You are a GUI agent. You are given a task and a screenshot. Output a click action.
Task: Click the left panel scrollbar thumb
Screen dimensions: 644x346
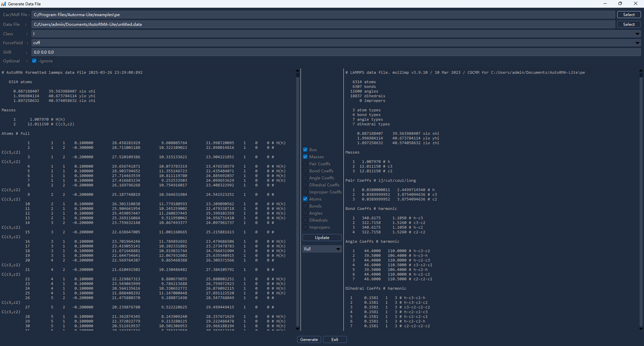(298, 75)
